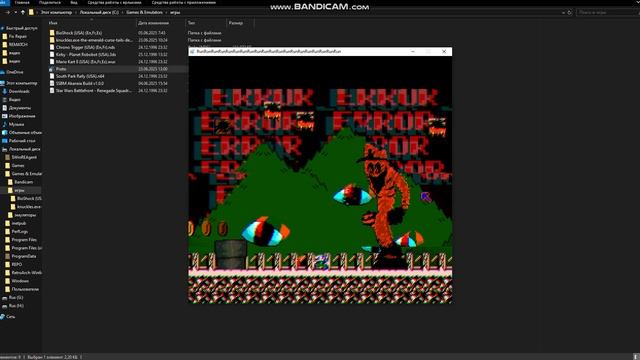Focus the Explorer search field

pyautogui.click(x=607, y=13)
